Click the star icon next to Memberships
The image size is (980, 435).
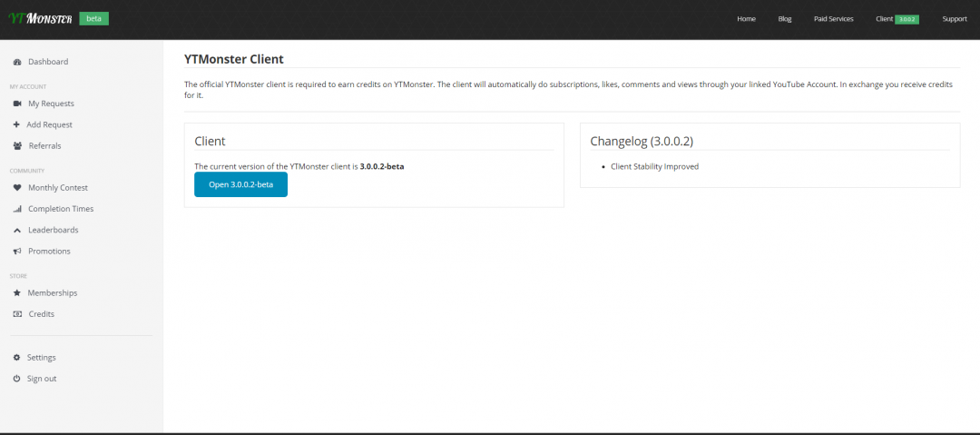point(17,293)
